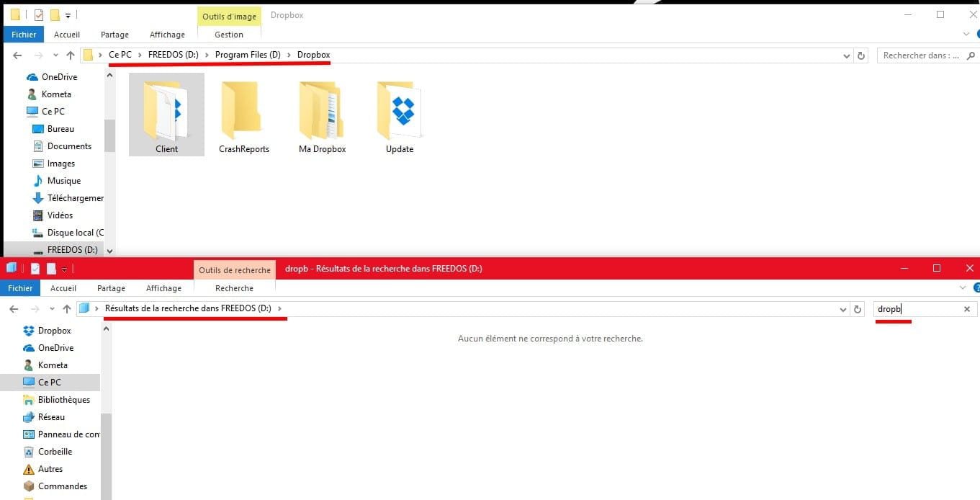The width and height of the screenshot is (980, 500).
Task: Switch to Affichage tab in the search window
Action: [x=163, y=288]
